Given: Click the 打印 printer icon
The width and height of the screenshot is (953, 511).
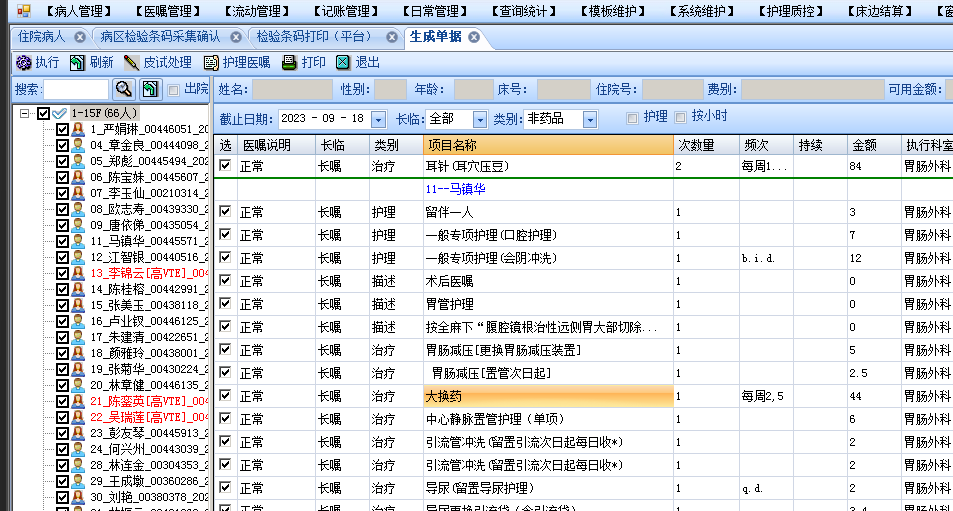Looking at the screenshot, I should 289,63.
